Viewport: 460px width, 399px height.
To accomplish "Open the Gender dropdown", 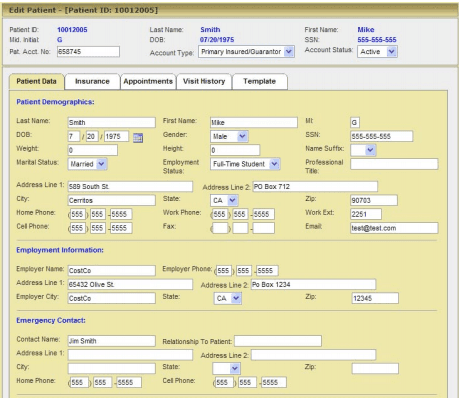I will (229, 136).
